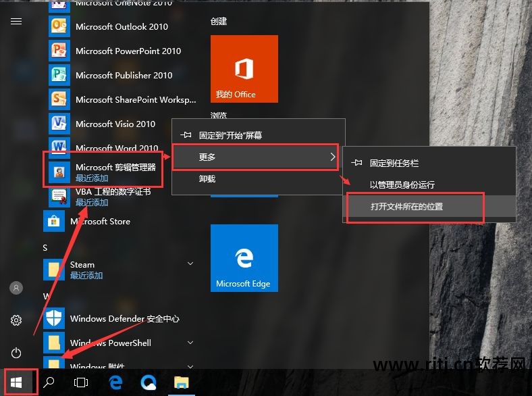The image size is (532, 396).
Task: Click Microsoft Store label text
Action: click(100, 222)
